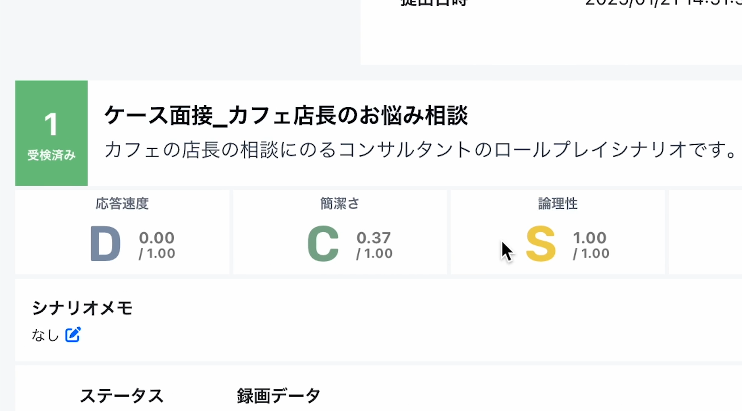Click the なし memo text
Viewport: 742px width, 411px height.
(x=45, y=335)
